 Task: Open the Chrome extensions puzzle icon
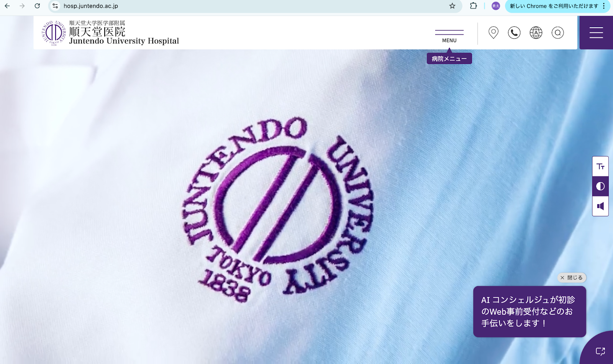click(474, 6)
